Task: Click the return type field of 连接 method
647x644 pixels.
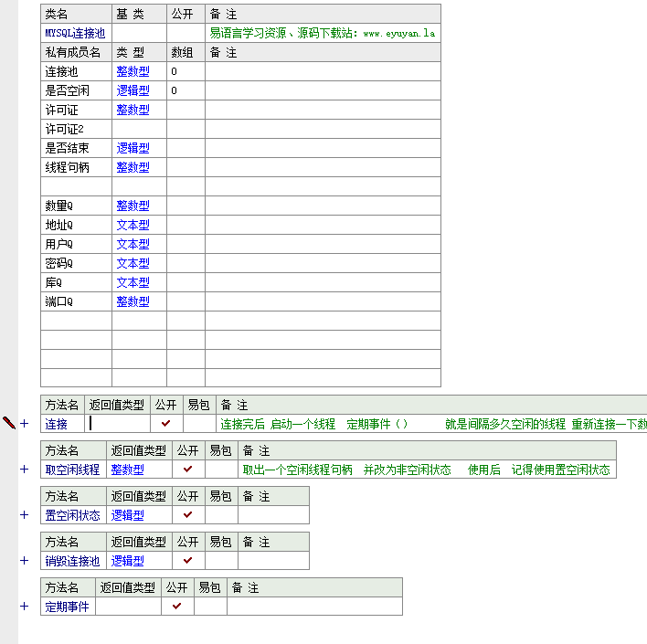Action: [x=117, y=424]
